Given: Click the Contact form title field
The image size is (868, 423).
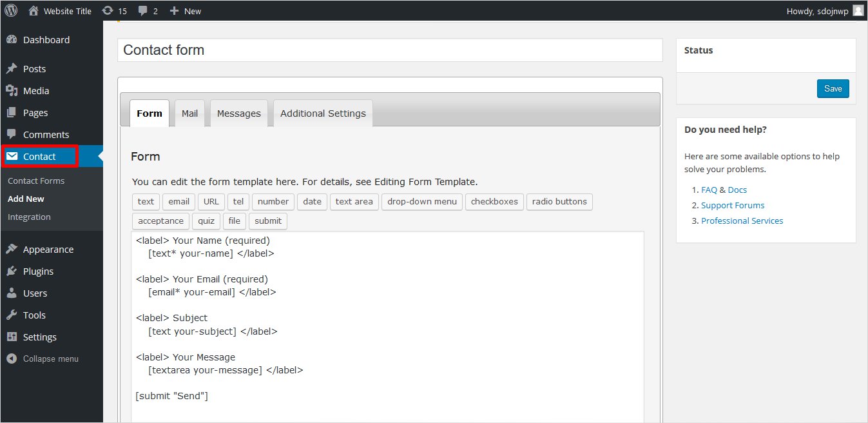Looking at the screenshot, I should click(x=390, y=50).
